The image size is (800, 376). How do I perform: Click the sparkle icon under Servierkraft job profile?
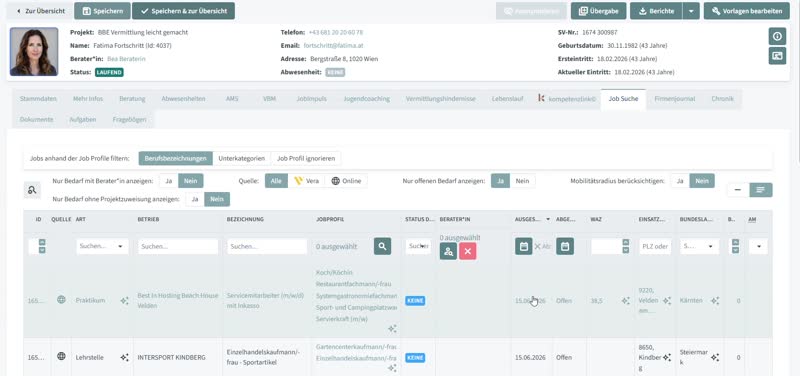click(x=392, y=329)
